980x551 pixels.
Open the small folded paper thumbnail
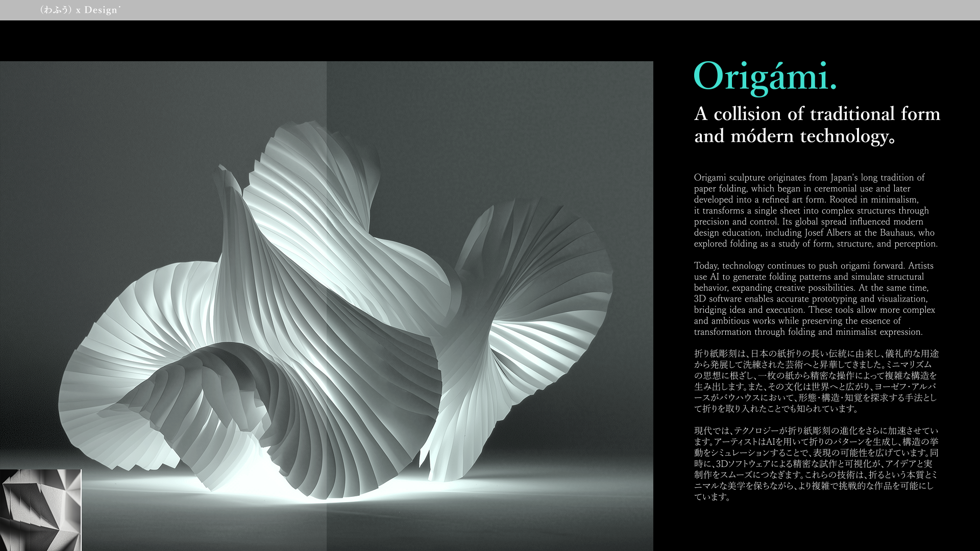click(x=40, y=510)
